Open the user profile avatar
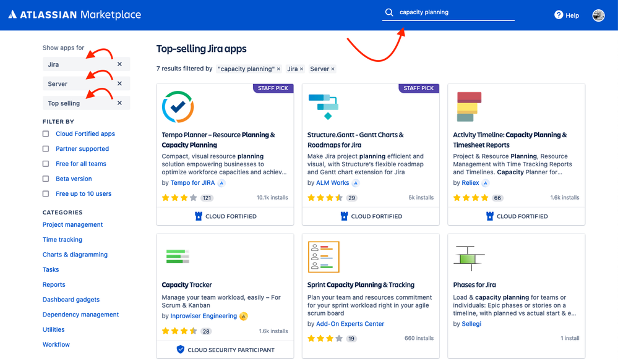Screen dimensions: 618x364 pyautogui.click(x=598, y=15)
